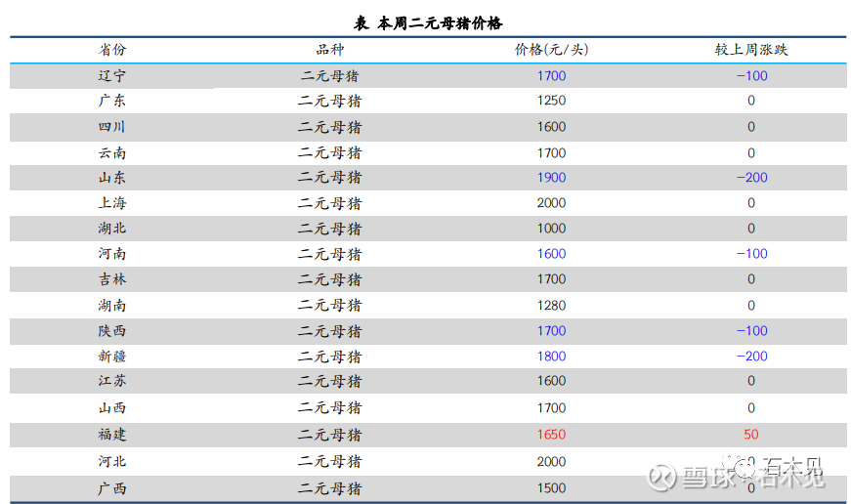Click the 0 change value for 江苏
The width and height of the screenshot is (851, 504).
751,381
